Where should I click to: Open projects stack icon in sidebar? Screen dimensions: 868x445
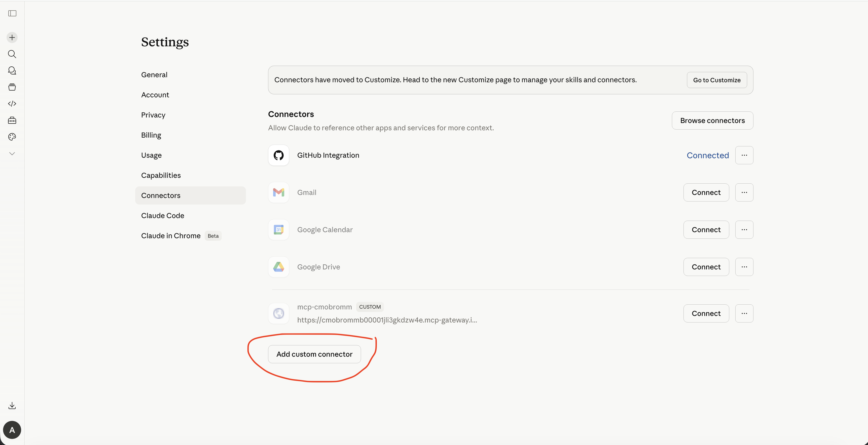(12, 87)
